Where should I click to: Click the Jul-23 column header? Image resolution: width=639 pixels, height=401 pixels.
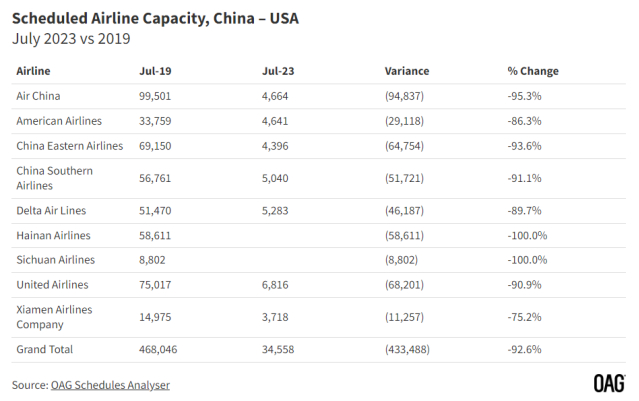[x=276, y=71]
